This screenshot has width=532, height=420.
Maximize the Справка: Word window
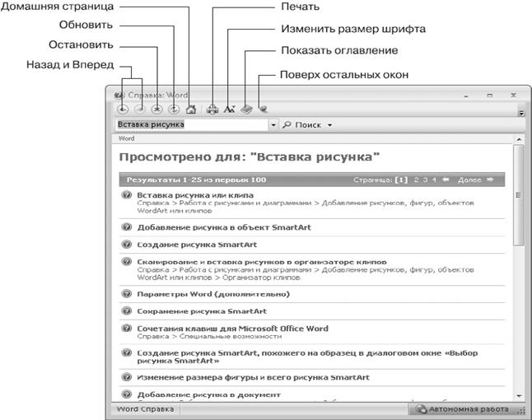pos(490,96)
